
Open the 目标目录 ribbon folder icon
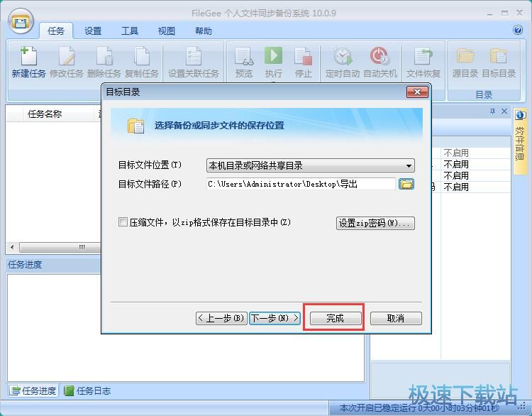(499, 56)
